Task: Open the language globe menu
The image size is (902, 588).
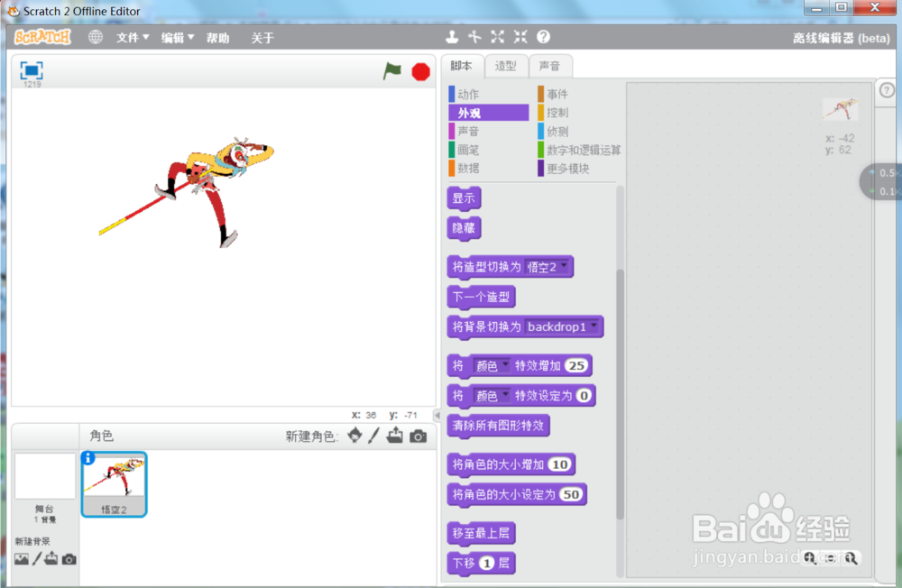Action: [96, 37]
